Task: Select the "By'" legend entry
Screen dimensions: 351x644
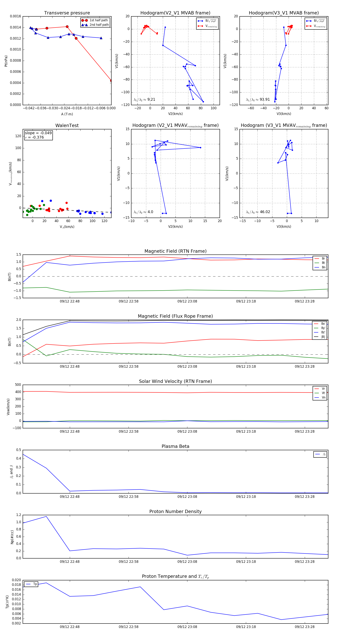Action: point(320,328)
